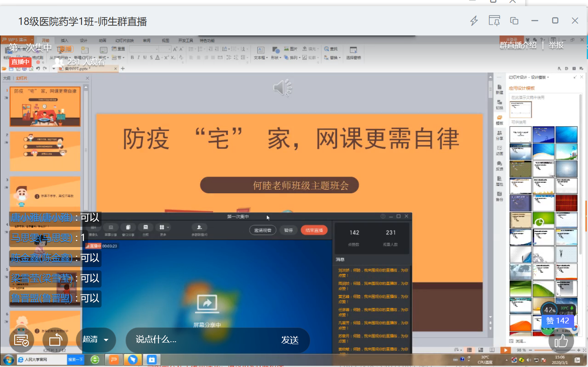Expand the 更多 dropdown in live broadcast toolbar
Viewport: 588px width, 367px height.
point(164,229)
